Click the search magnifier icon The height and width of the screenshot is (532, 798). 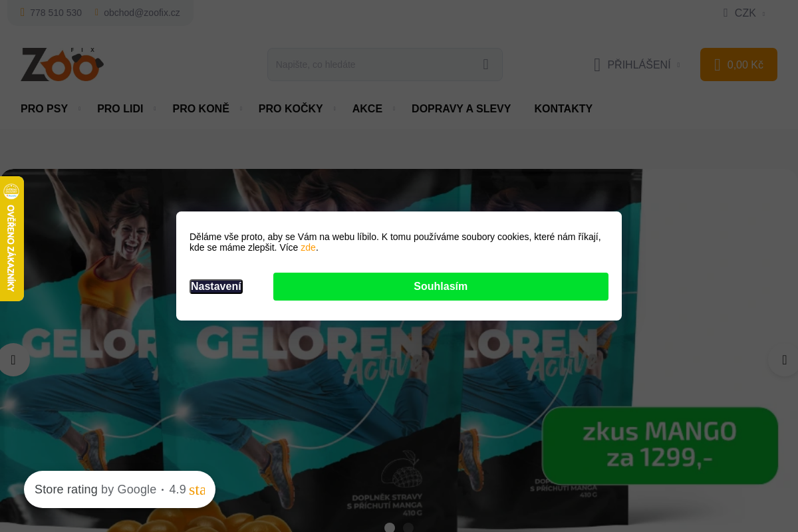click(x=485, y=65)
